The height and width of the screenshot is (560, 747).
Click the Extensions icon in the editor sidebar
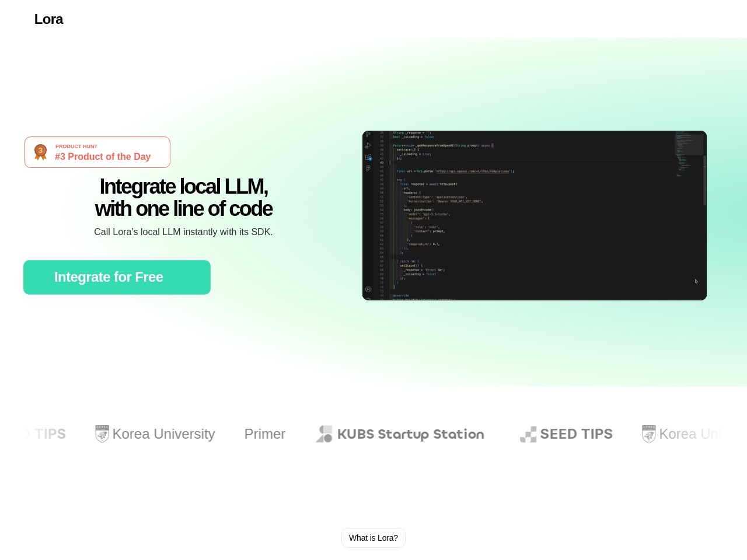pos(368,157)
